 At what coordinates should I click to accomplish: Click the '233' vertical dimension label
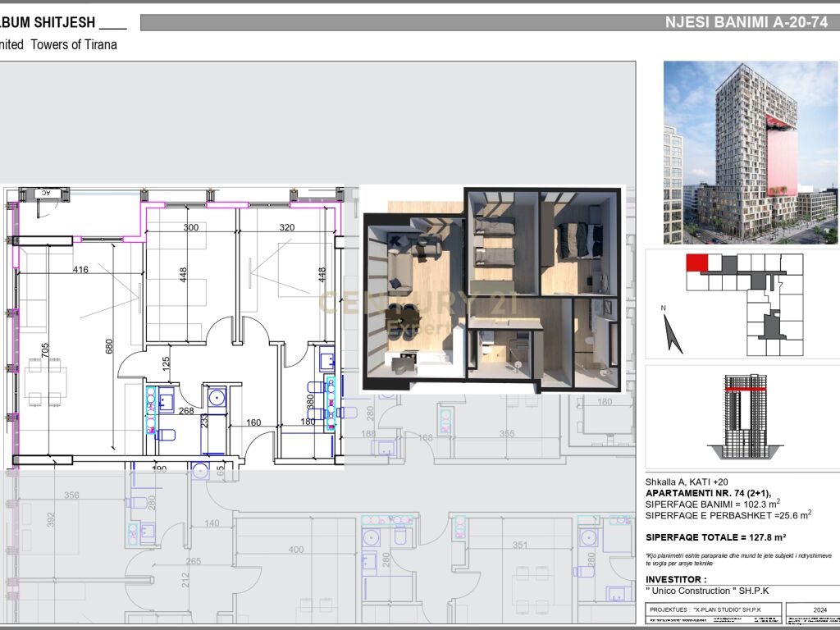204,422
